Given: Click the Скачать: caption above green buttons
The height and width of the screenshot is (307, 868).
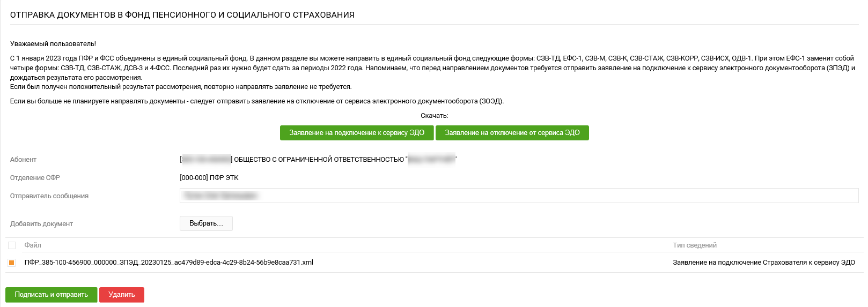Looking at the screenshot, I should pos(435,116).
